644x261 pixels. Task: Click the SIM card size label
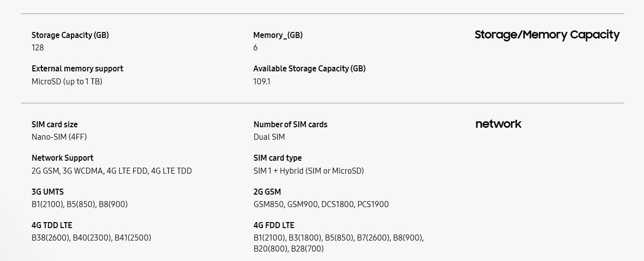[55, 124]
